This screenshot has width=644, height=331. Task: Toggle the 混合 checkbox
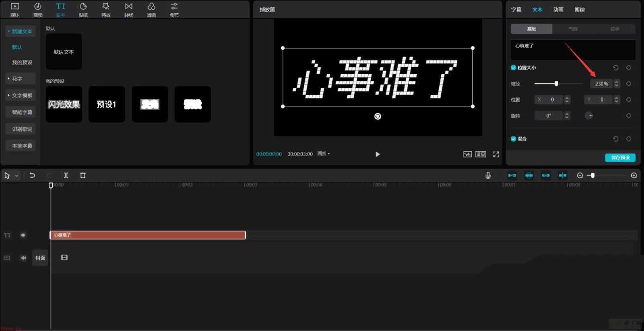pos(513,139)
